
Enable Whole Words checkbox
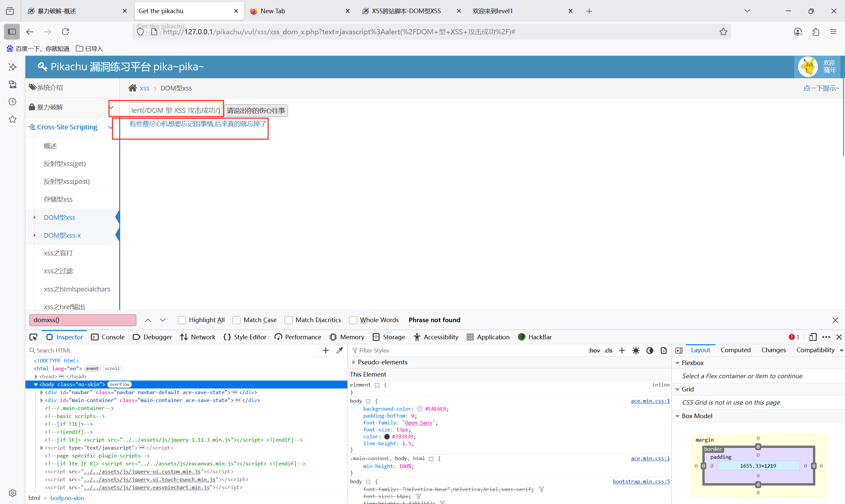(x=353, y=320)
